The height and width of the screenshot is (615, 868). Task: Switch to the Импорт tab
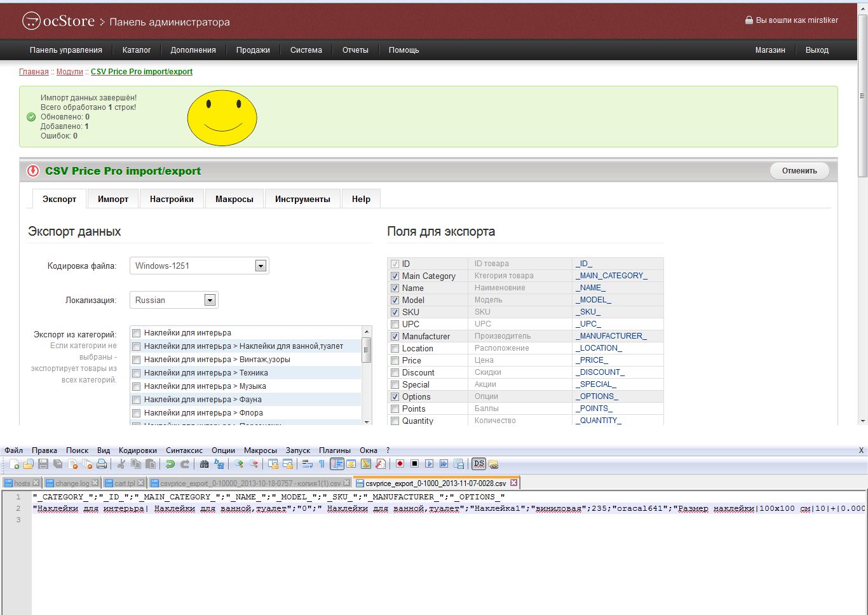click(113, 199)
